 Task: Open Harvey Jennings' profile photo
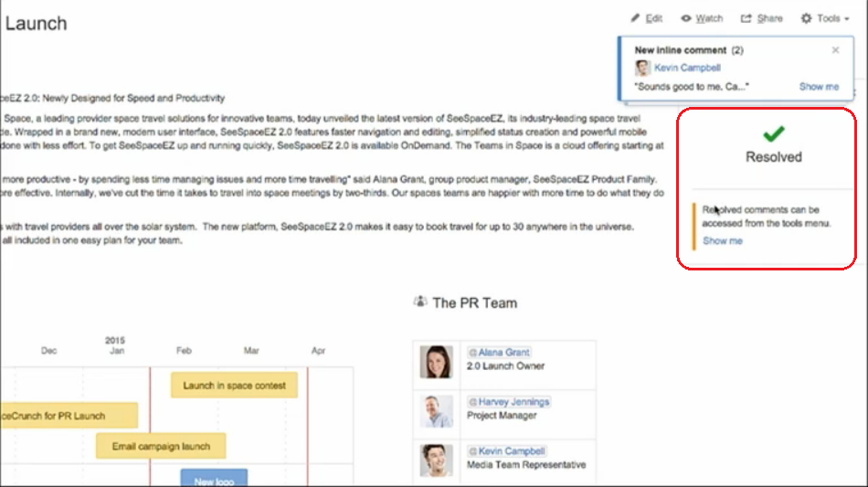tap(436, 411)
